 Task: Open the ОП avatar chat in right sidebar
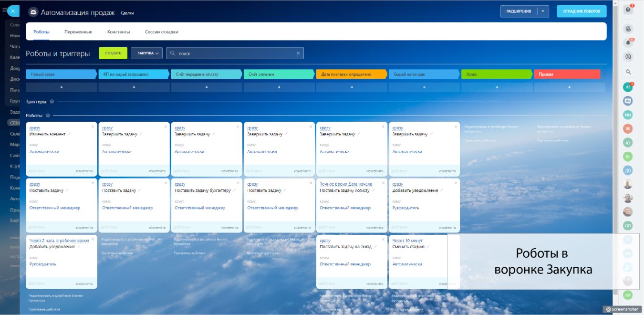[628, 225]
